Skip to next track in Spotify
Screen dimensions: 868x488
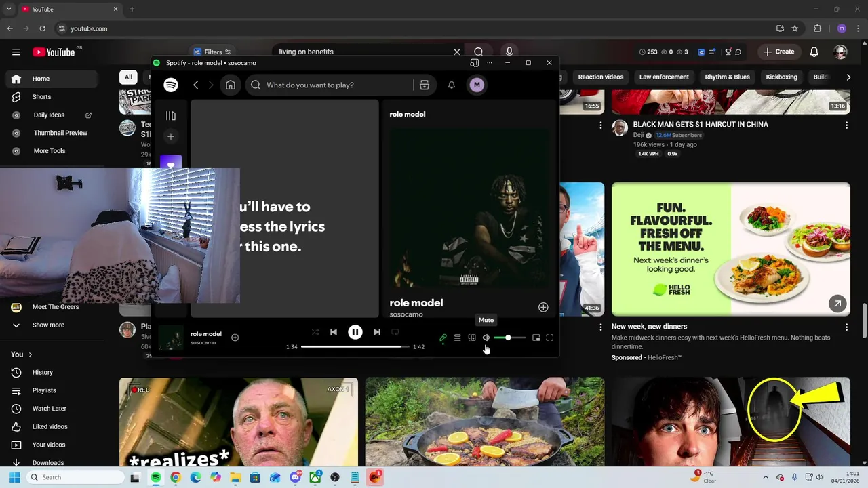[x=377, y=332]
